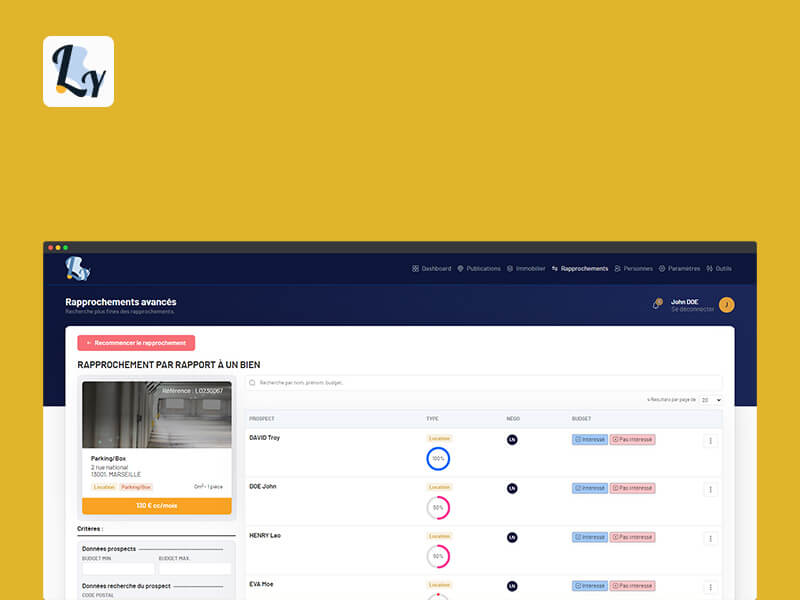Switch to the Rapprochements nav tab
The image size is (800, 600).
(x=583, y=269)
